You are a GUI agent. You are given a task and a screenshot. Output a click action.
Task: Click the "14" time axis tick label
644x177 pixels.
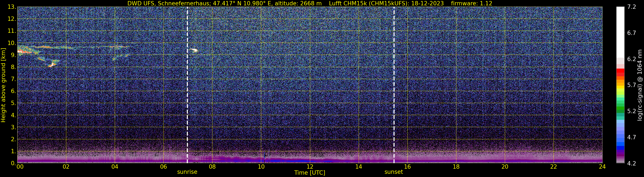tap(358, 167)
